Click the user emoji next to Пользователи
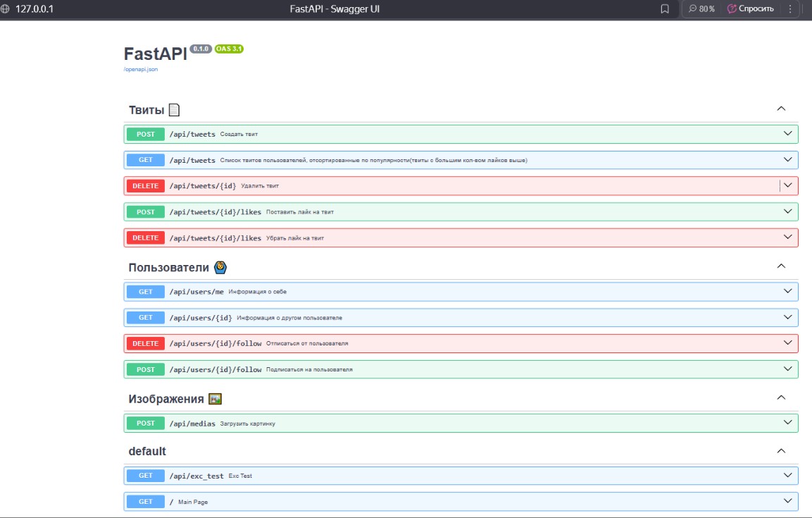Image resolution: width=812 pixels, height=518 pixels. pyautogui.click(x=220, y=267)
